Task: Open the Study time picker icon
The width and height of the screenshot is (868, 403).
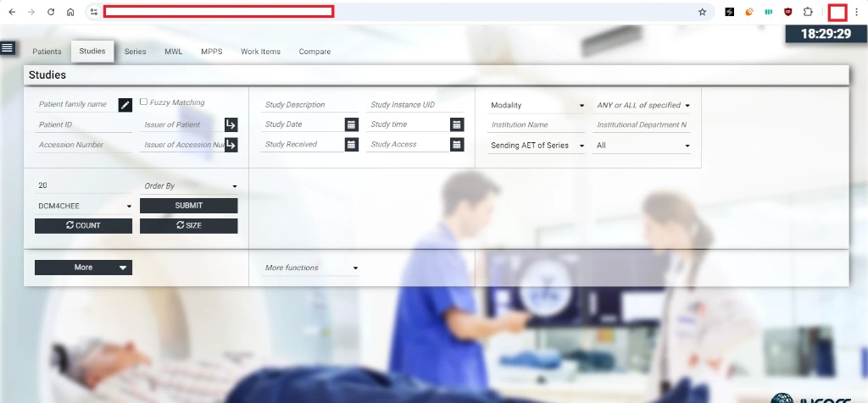Action: (457, 124)
